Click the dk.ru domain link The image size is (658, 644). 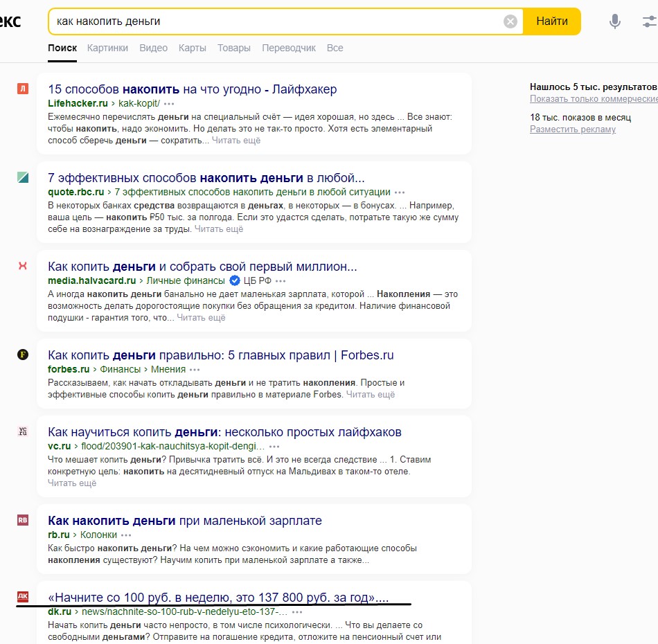[x=60, y=611]
